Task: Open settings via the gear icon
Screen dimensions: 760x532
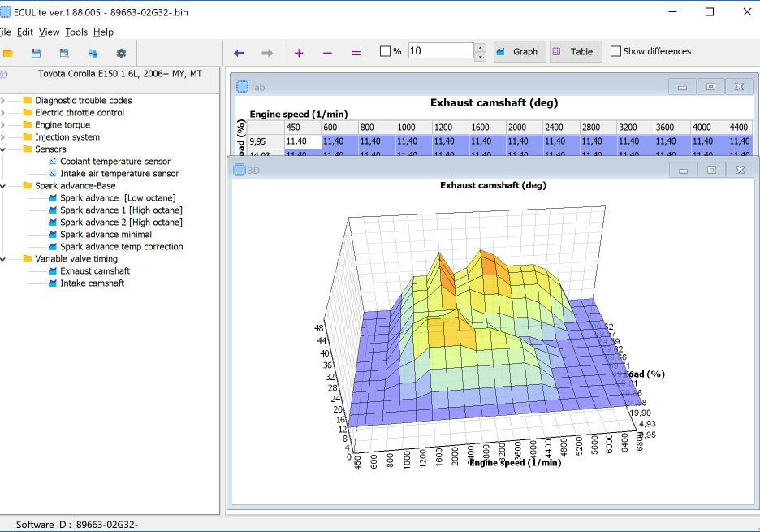Action: (x=121, y=53)
